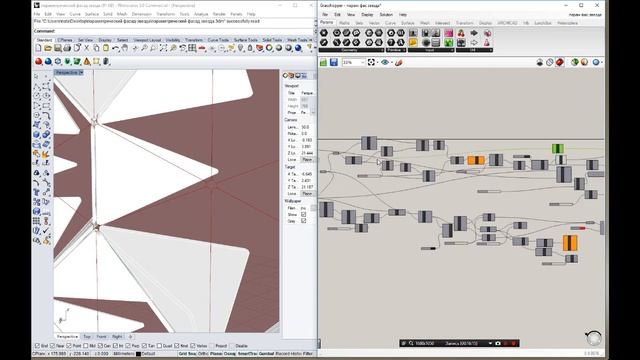Click the Paste clipboard icon in Rhino toolbar

click(x=106, y=48)
